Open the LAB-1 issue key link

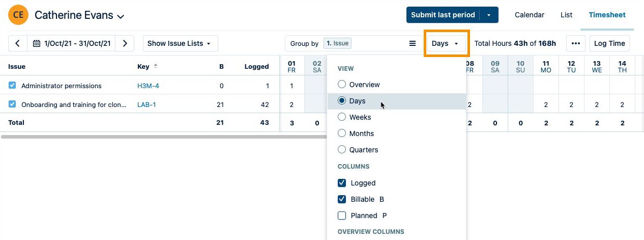coord(147,105)
